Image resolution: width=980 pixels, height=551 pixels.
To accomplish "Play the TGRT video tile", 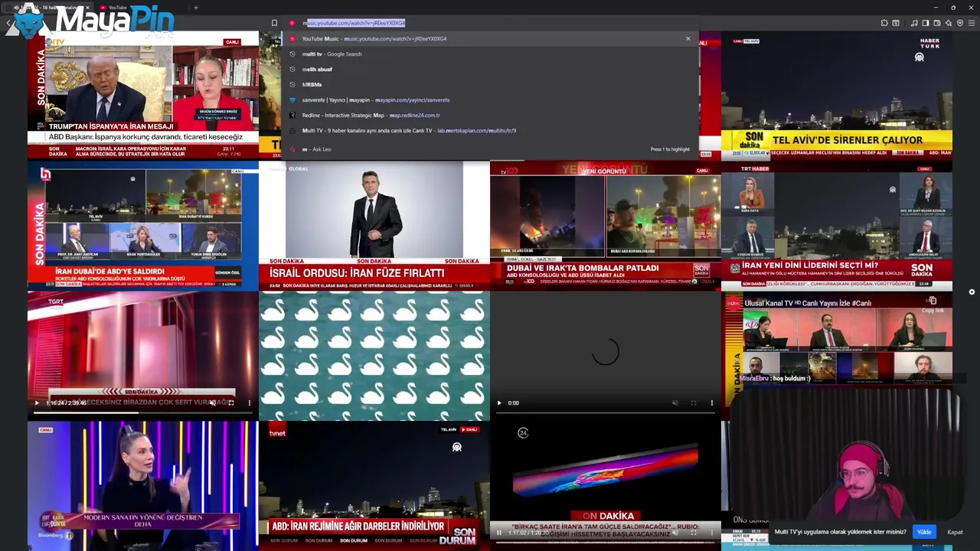I will tap(36, 403).
